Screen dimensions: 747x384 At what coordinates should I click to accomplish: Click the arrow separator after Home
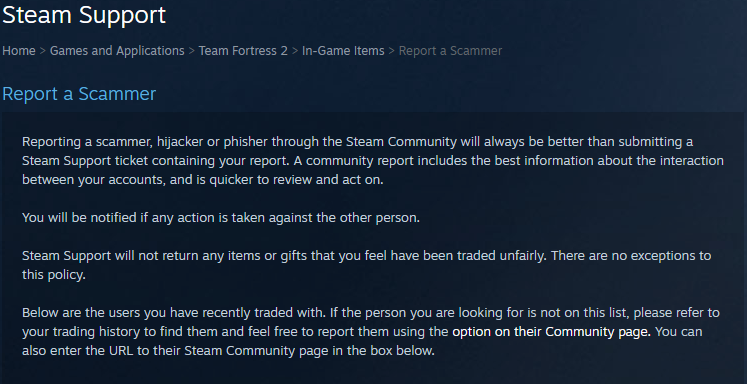click(43, 51)
